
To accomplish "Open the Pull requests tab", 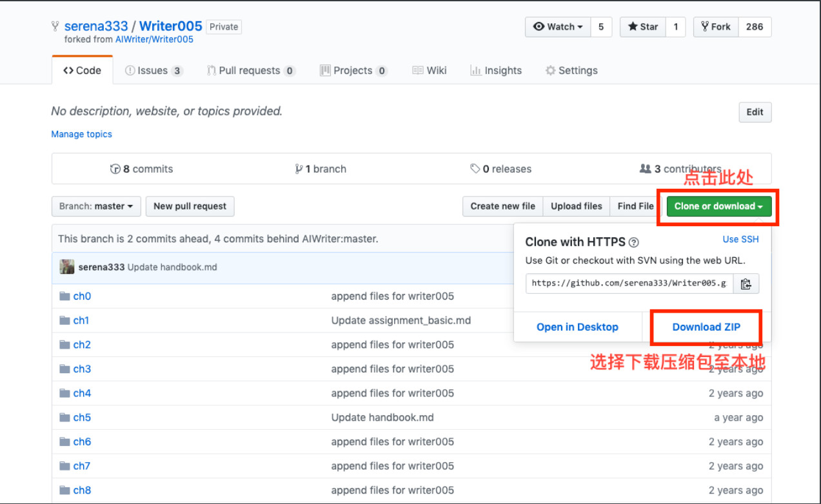I will [251, 70].
